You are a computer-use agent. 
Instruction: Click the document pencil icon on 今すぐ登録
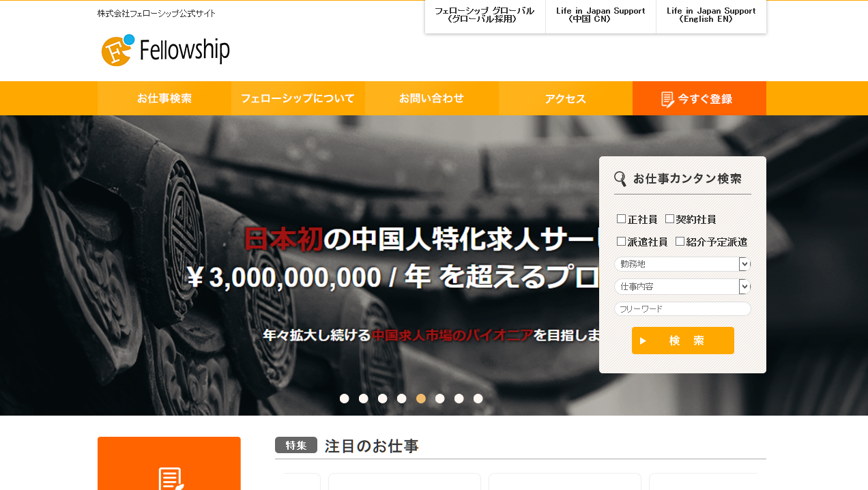pos(668,100)
